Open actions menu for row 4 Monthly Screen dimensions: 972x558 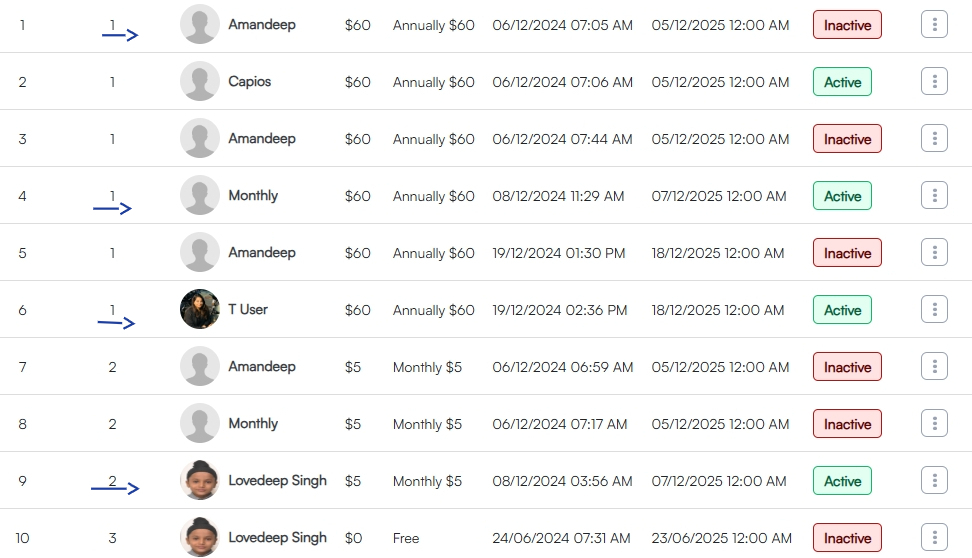[934, 196]
